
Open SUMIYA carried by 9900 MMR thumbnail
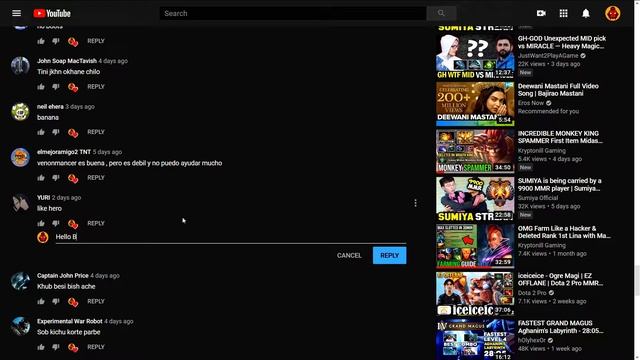475,199
